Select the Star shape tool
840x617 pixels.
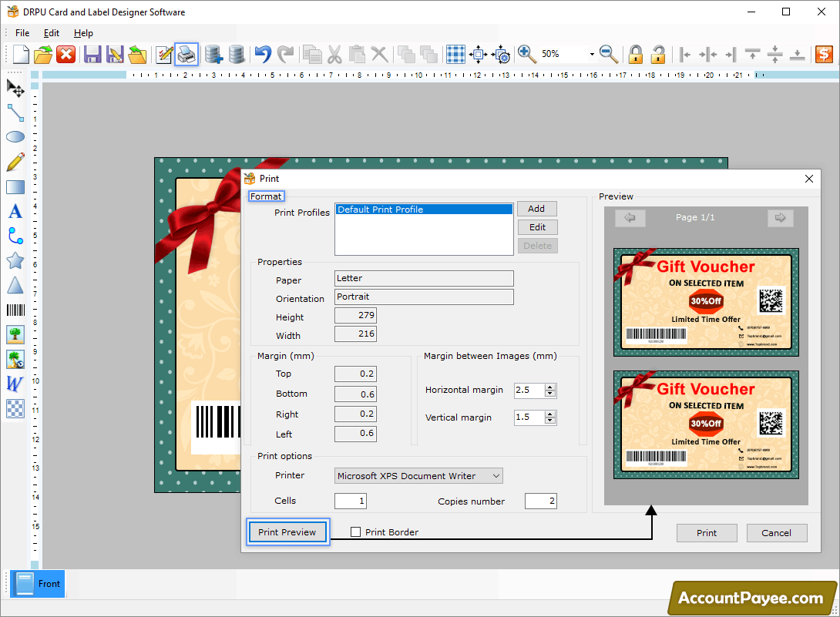click(15, 261)
